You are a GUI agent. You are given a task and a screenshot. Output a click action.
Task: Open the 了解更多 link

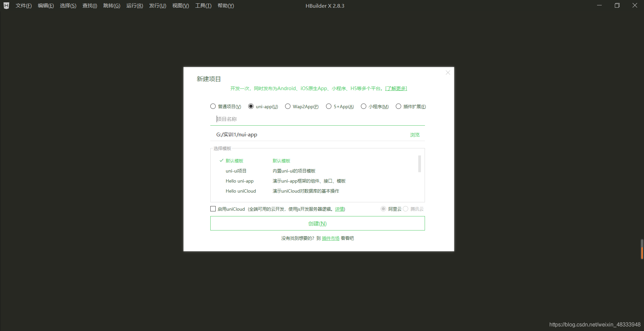point(396,88)
